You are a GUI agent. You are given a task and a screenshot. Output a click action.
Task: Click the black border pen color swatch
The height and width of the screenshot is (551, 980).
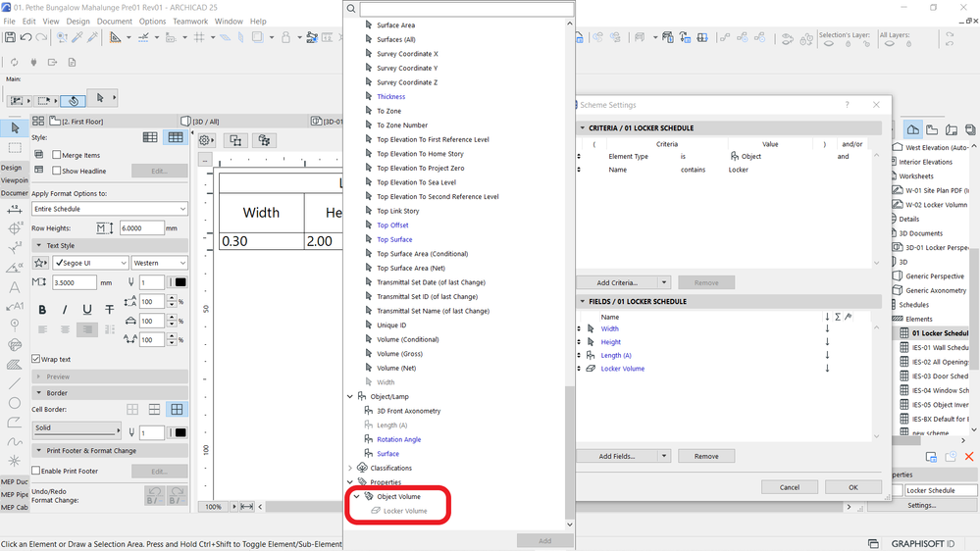point(181,432)
